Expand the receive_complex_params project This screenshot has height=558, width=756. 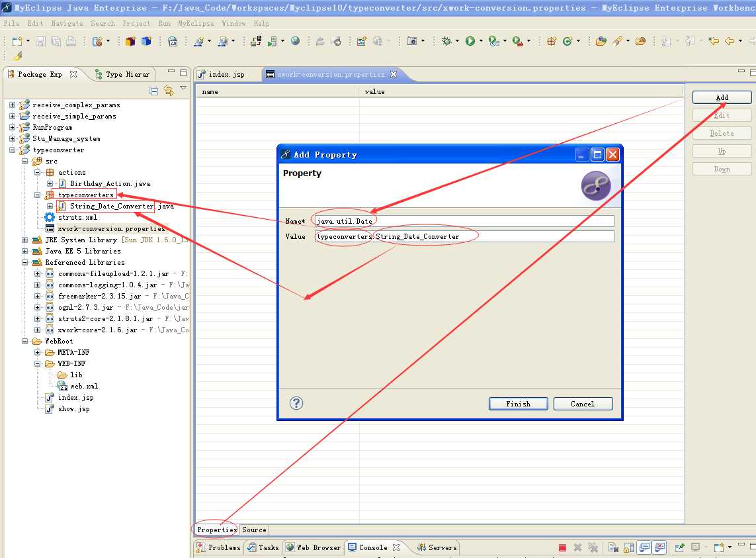[12, 105]
